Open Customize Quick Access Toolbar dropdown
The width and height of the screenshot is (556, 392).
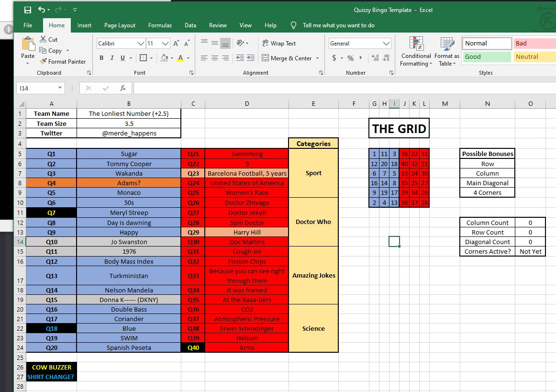(x=75, y=10)
